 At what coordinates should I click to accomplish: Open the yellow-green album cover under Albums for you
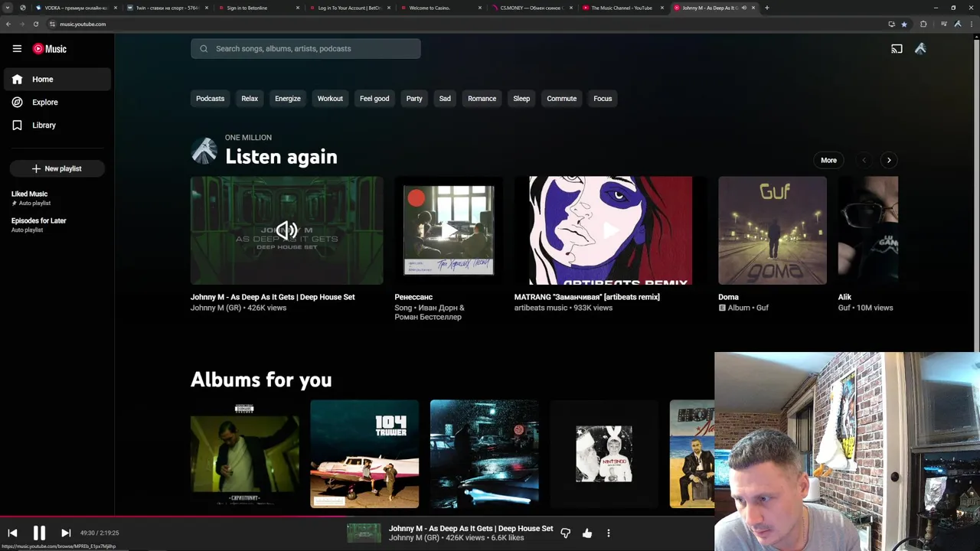click(x=245, y=454)
